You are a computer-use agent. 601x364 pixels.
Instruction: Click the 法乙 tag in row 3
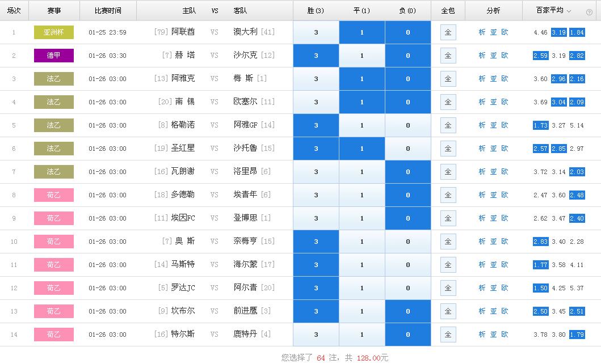coord(54,79)
